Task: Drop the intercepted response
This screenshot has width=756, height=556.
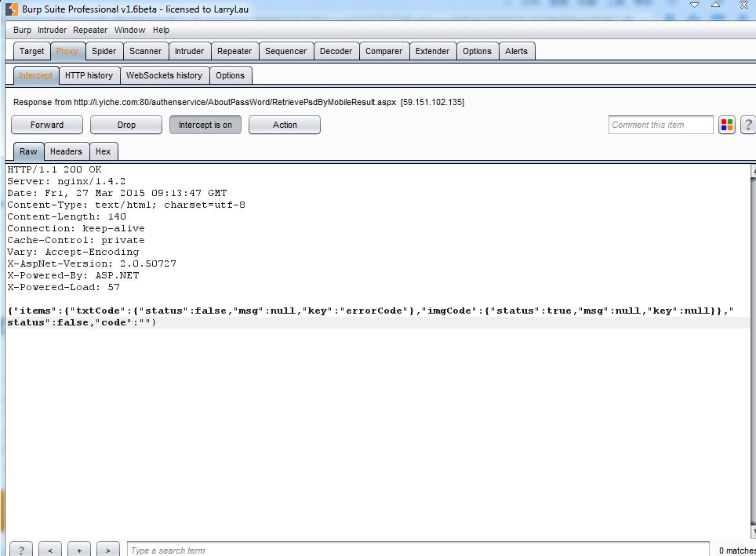Action: tap(126, 125)
